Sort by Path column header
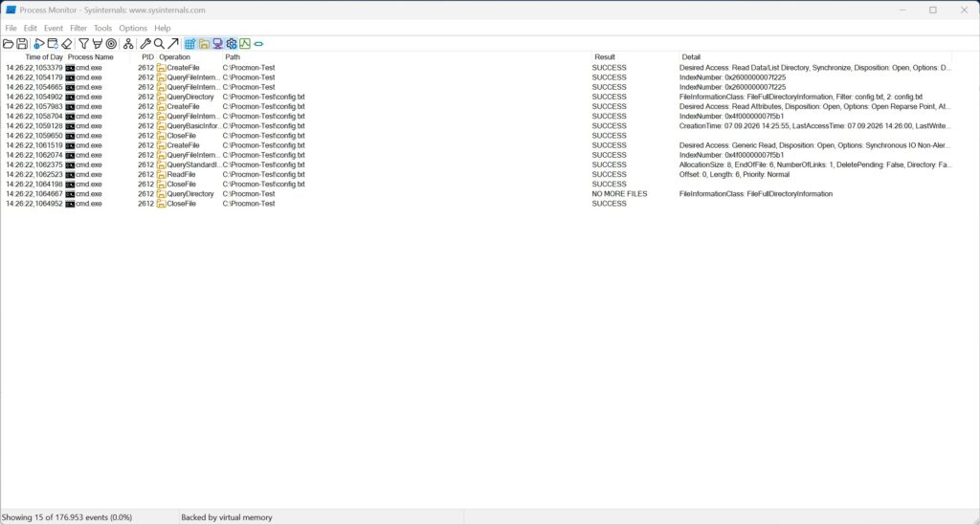The width and height of the screenshot is (980, 525). click(x=233, y=56)
